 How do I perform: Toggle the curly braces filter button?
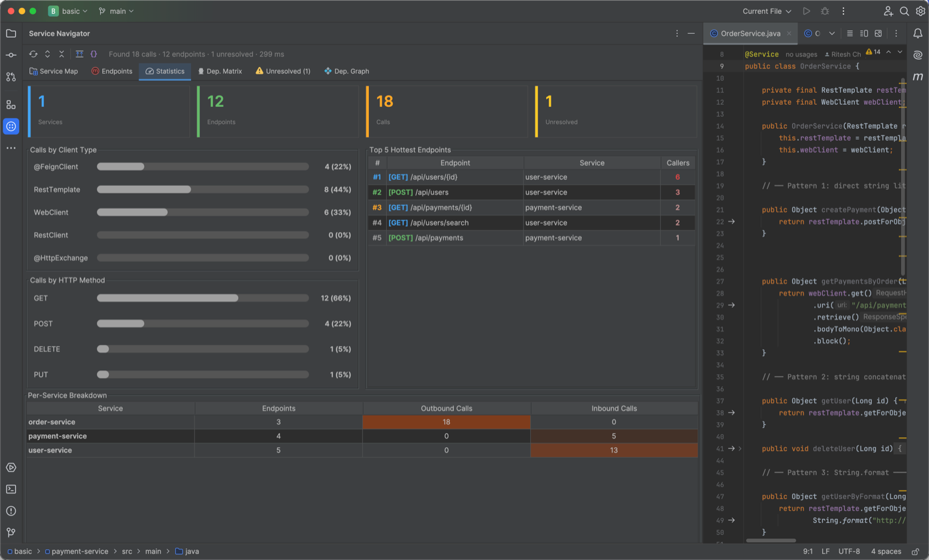94,54
